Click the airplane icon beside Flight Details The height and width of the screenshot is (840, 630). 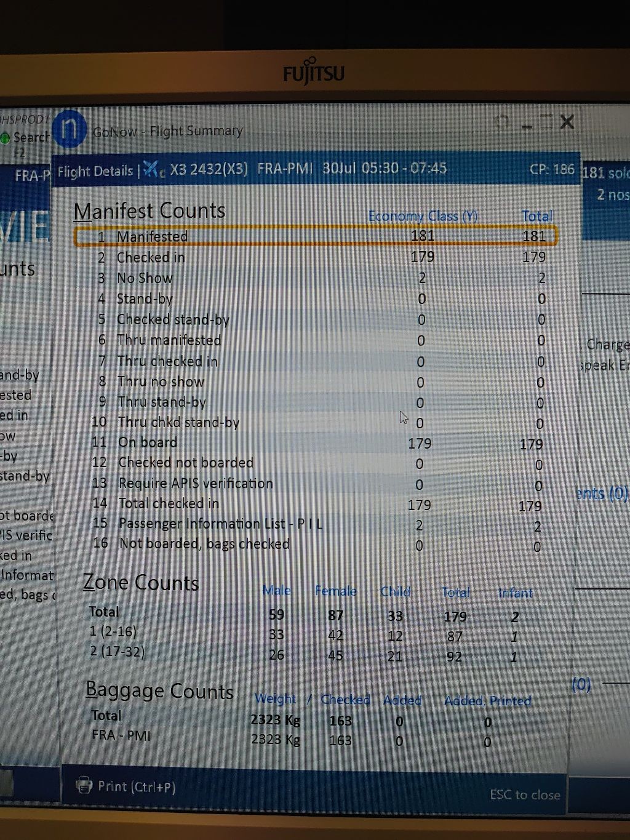pos(153,169)
